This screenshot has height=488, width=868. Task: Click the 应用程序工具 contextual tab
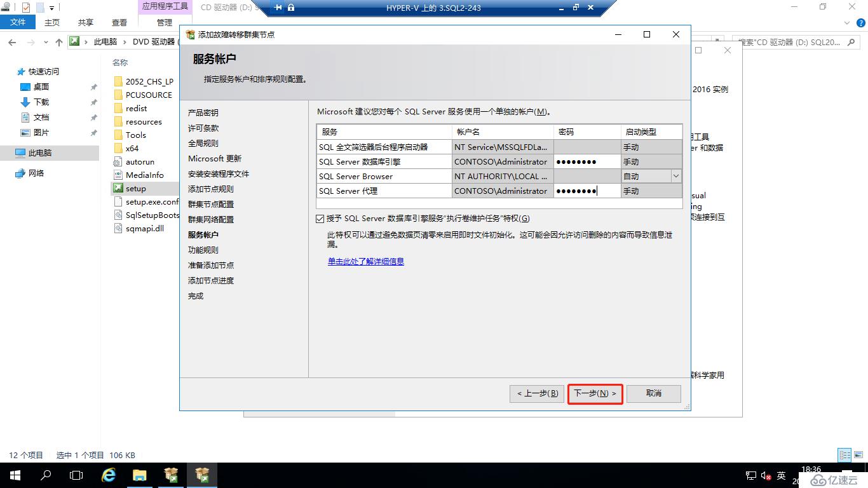[x=165, y=7]
